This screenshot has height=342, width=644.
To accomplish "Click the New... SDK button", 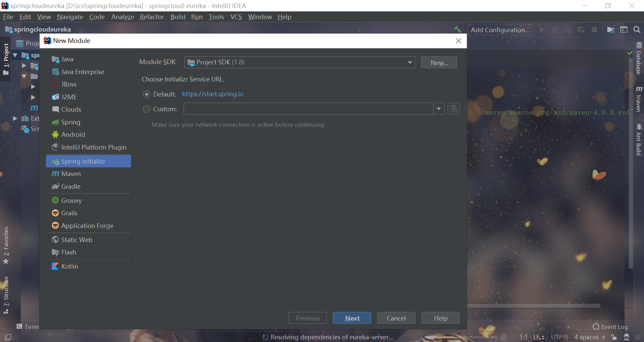I will tap(439, 62).
